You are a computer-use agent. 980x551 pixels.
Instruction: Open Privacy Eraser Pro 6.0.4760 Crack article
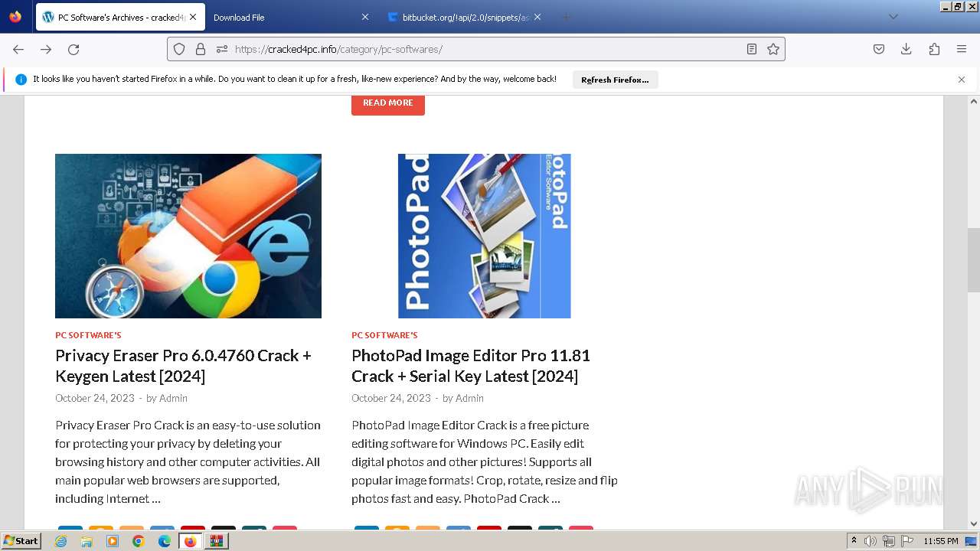point(183,366)
